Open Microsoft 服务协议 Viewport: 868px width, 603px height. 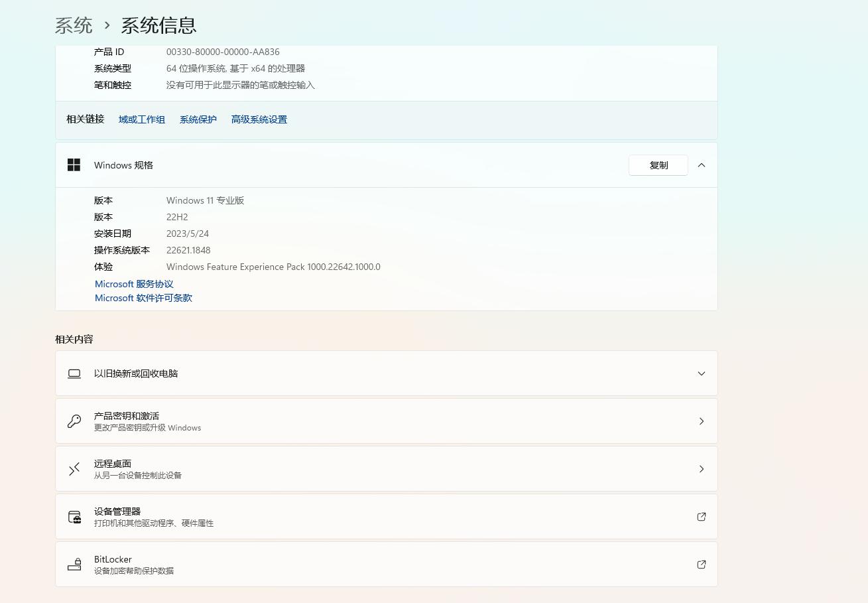click(134, 284)
